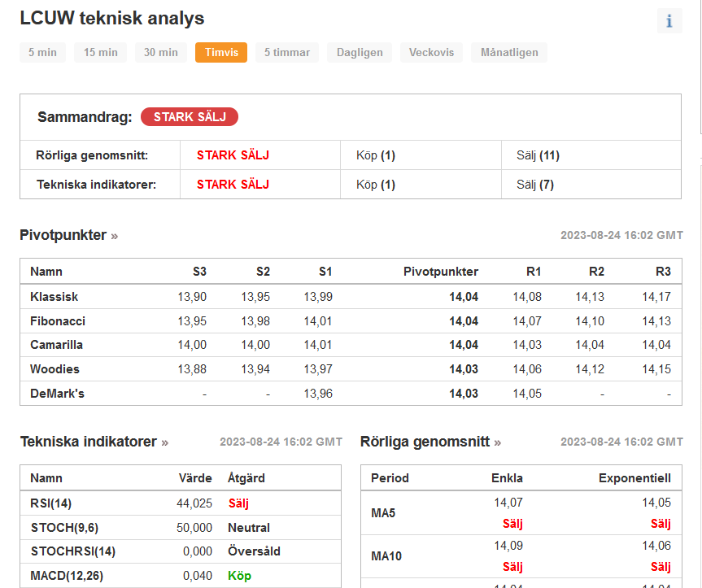
Task: Switch to the Veckovis timeframe
Action: click(431, 51)
